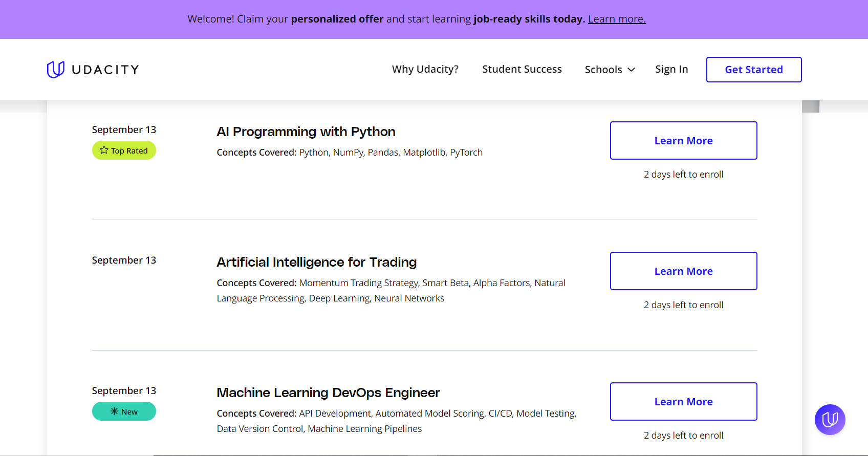
Task: Open Student Success page
Action: click(x=522, y=69)
